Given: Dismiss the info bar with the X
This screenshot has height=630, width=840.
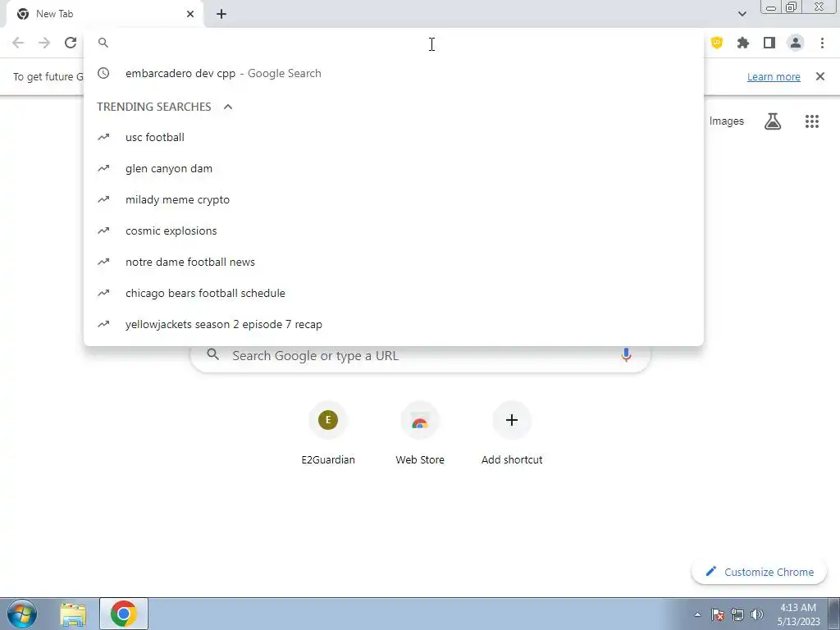Looking at the screenshot, I should pyautogui.click(x=819, y=76).
